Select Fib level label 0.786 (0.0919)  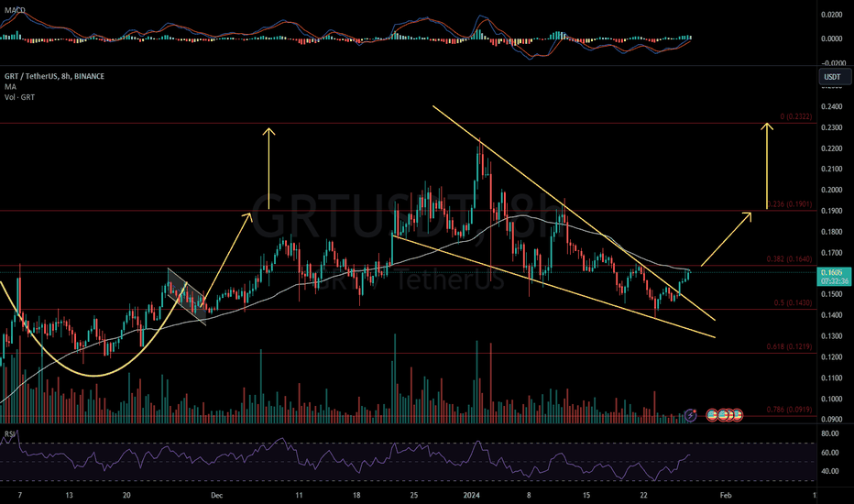pos(789,410)
